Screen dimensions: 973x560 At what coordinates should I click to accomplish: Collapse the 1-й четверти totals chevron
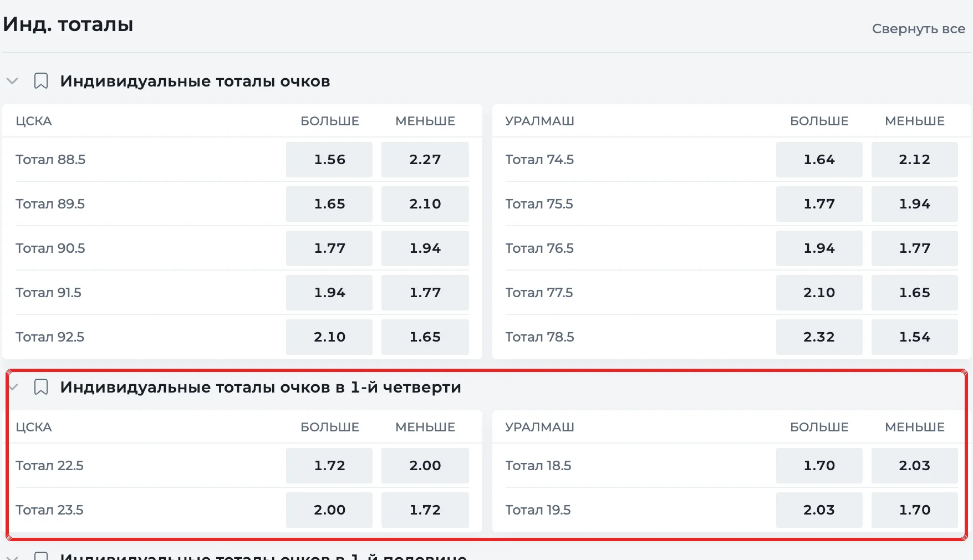[x=13, y=387]
